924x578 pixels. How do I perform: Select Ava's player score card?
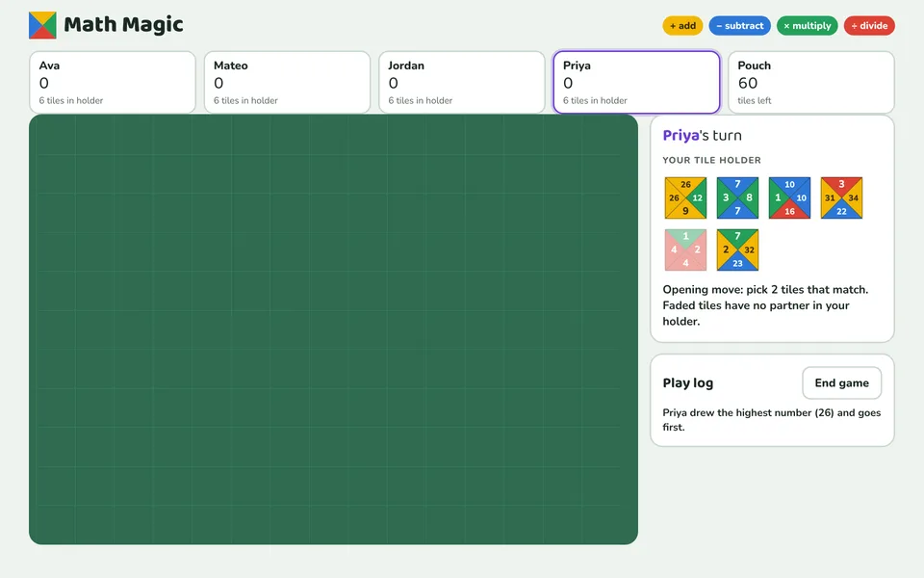[113, 82]
